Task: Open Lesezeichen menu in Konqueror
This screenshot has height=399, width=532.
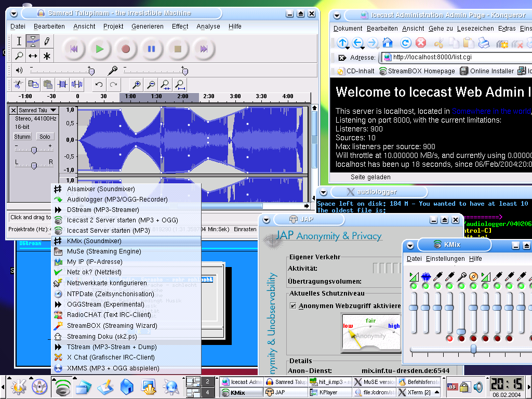Action: [475, 29]
